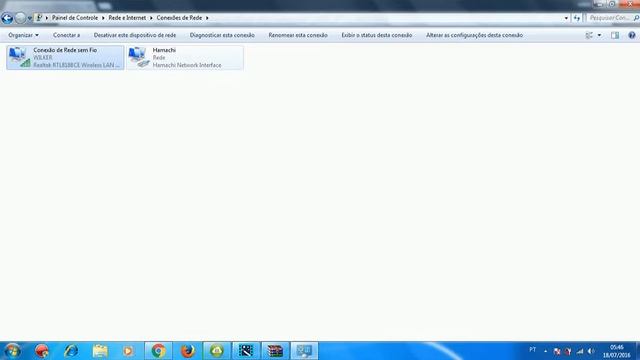Switch to Google Chrome in taskbar

tap(158, 351)
